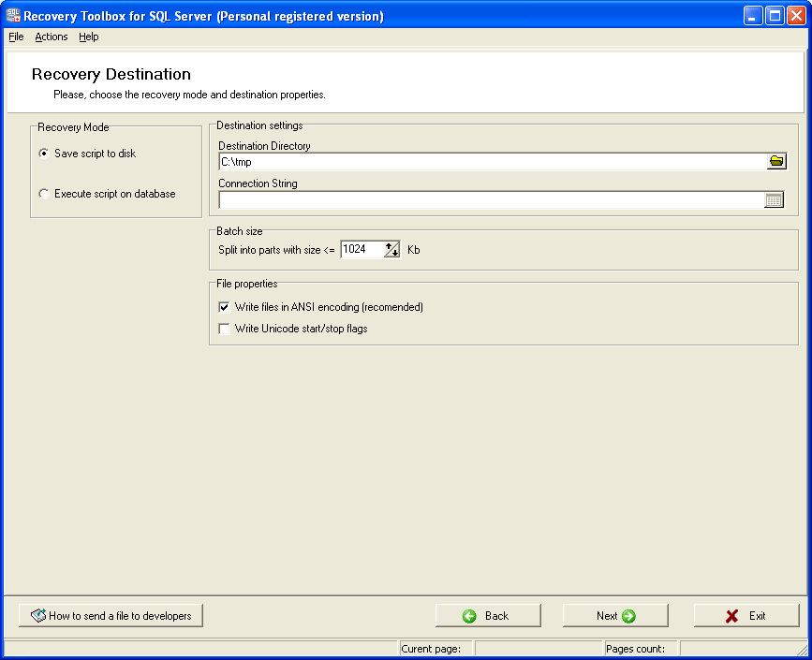Click the Exit button
The image size is (812, 660).
[746, 615]
